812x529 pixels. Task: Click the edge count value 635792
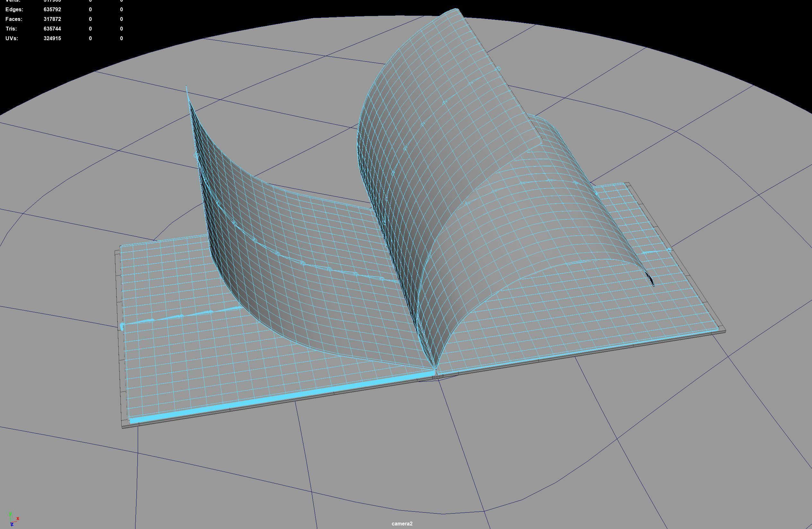[52, 10]
